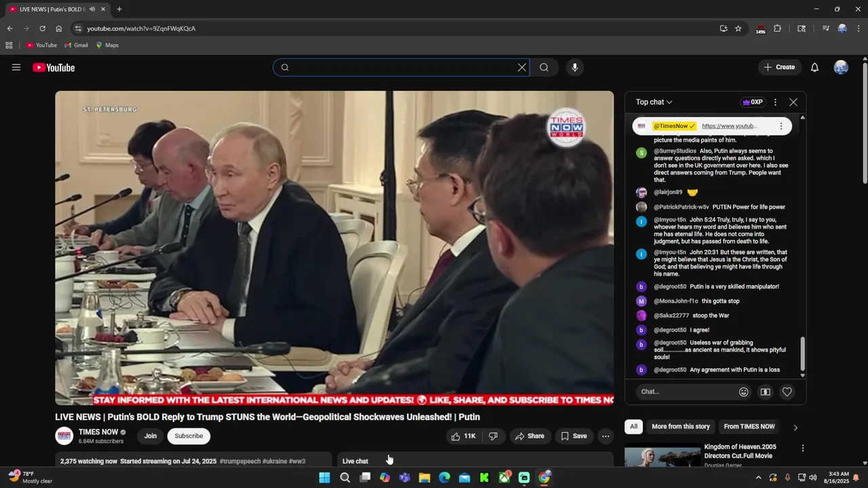Like the video with 11K thumbs up
Image resolution: width=868 pixels, height=488 pixels.
click(x=464, y=436)
